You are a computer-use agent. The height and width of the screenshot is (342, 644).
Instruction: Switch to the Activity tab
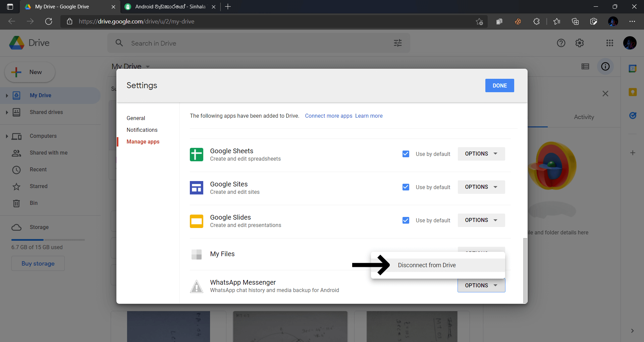tap(584, 117)
